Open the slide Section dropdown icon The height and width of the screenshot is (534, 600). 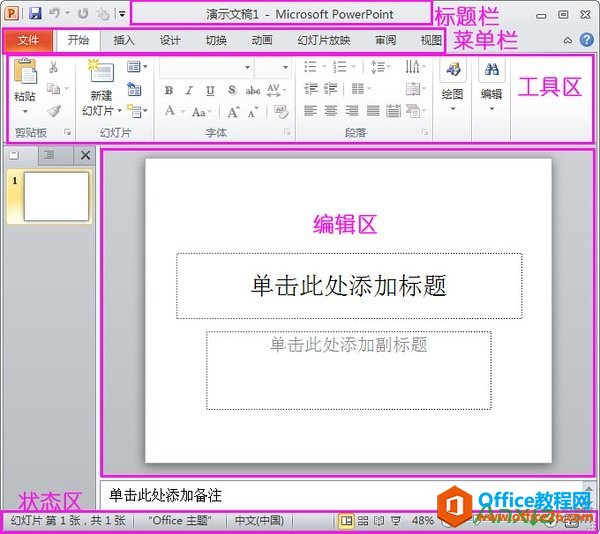coord(137,111)
